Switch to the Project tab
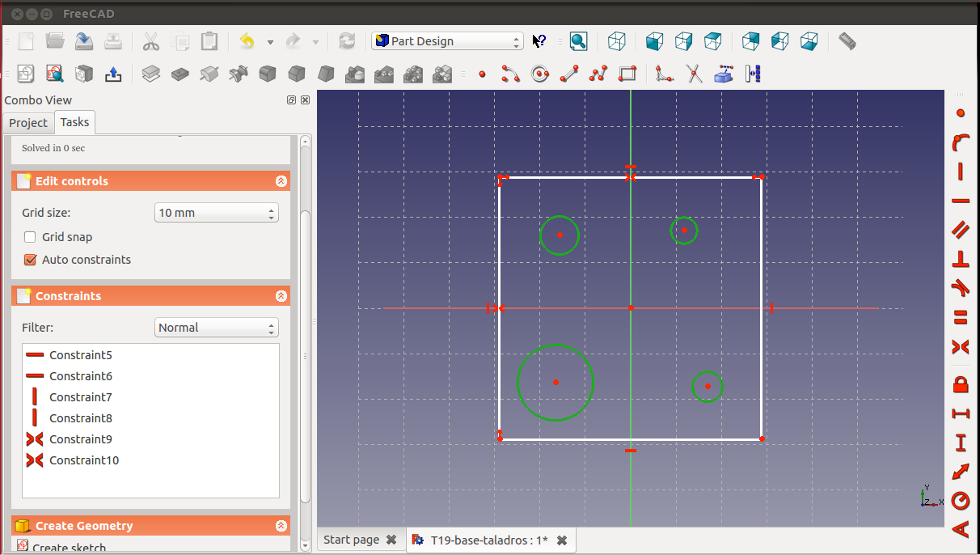Screen dimensions: 980x555 pos(28,123)
